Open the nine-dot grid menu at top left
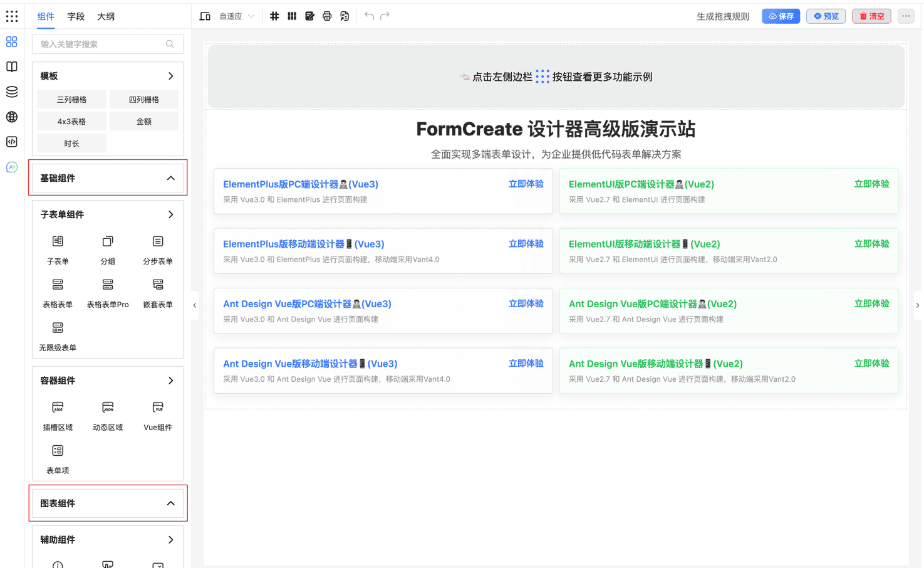Viewport: 924px width, 568px height. (x=12, y=16)
